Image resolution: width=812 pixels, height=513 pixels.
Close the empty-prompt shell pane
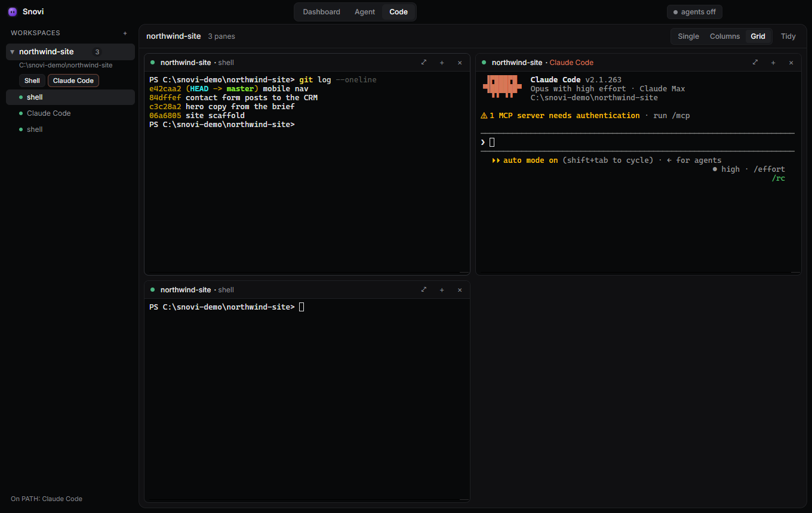460,290
